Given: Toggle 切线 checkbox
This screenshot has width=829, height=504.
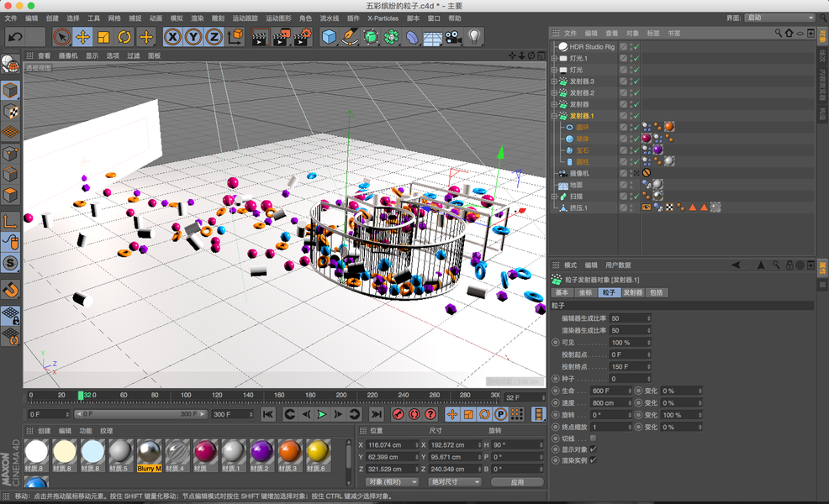Looking at the screenshot, I should [594, 438].
